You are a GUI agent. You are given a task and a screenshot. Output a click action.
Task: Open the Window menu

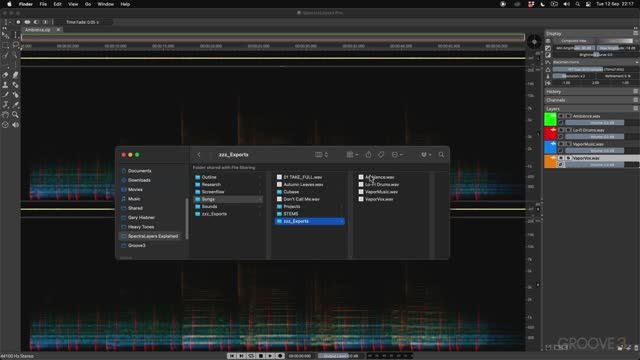click(x=106, y=4)
